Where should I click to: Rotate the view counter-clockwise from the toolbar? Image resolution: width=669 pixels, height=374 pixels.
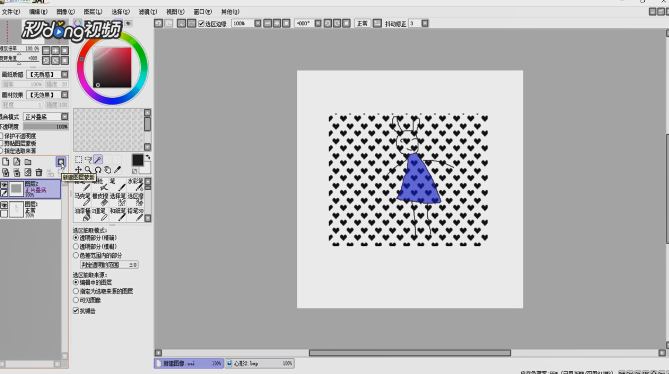[327, 23]
